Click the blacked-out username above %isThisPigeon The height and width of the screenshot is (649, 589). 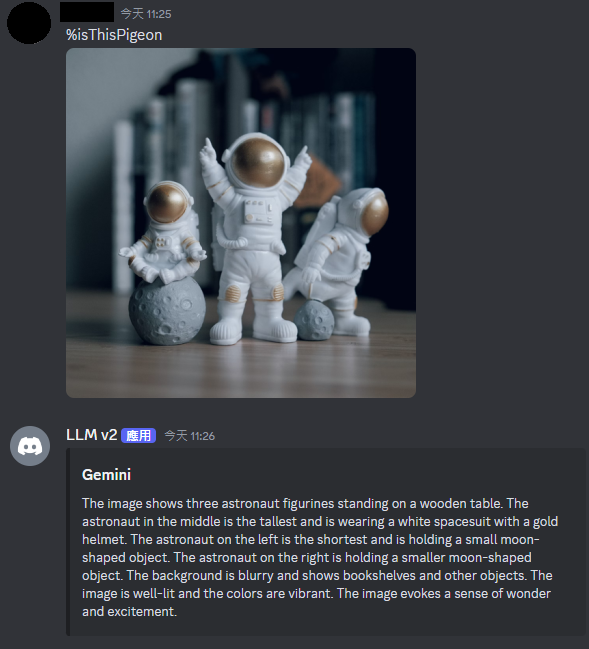(87, 12)
